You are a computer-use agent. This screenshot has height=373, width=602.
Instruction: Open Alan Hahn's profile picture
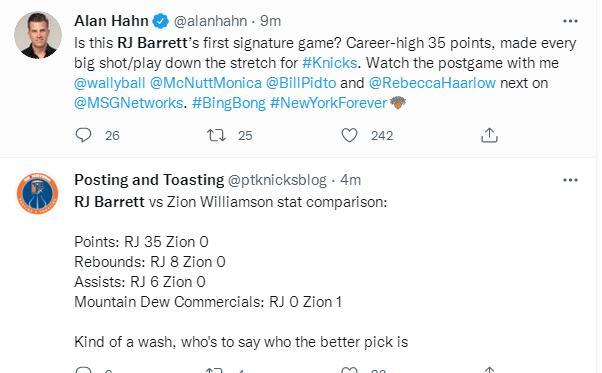(38, 35)
